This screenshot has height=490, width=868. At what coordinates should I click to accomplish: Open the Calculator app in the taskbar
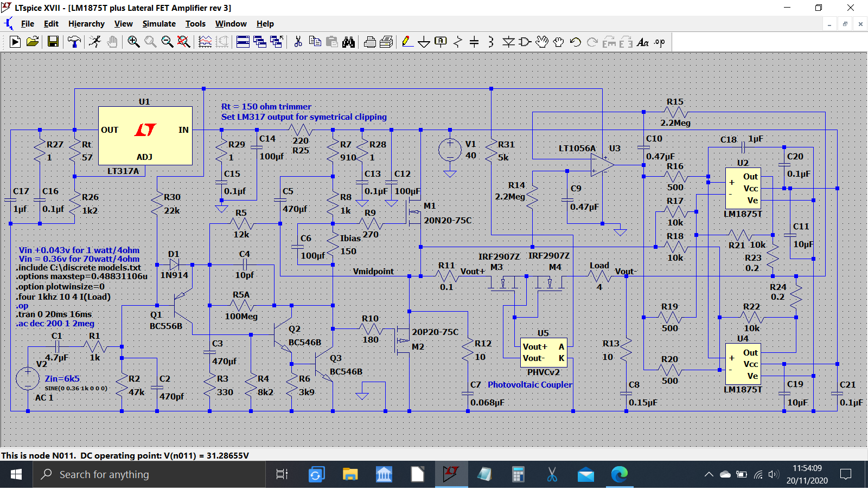click(x=518, y=475)
